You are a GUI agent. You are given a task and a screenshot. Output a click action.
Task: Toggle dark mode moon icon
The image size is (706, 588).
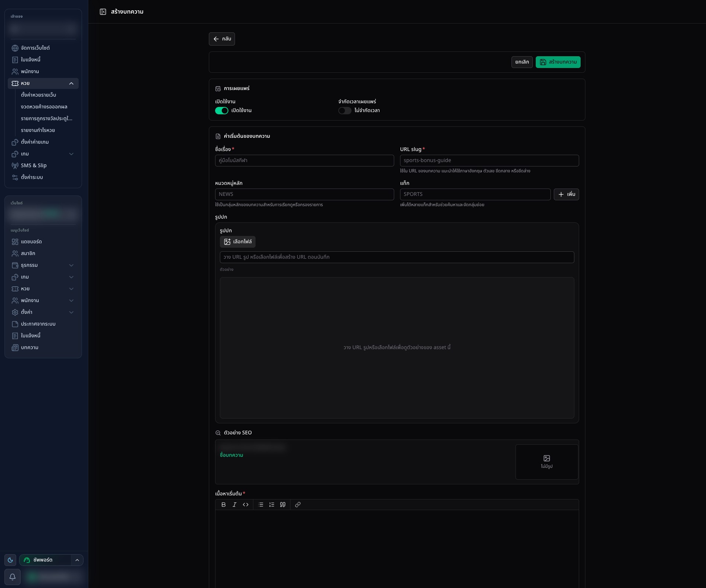point(10,560)
